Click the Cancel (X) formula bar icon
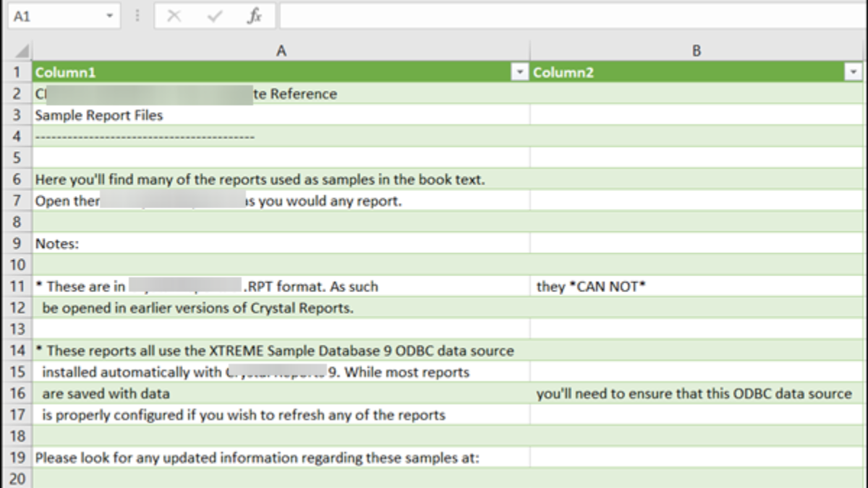 tap(174, 16)
